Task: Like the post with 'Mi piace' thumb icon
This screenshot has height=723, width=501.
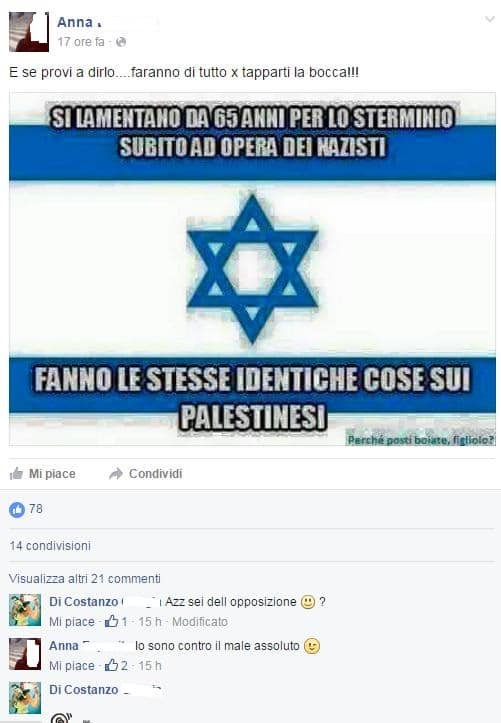Action: [x=16, y=474]
